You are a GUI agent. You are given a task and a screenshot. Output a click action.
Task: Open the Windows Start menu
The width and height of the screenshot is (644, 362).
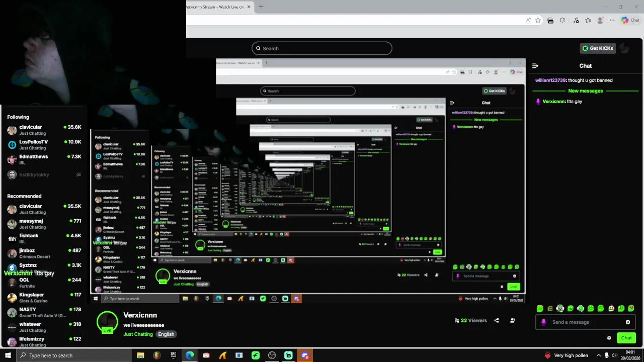pyautogui.click(x=8, y=355)
